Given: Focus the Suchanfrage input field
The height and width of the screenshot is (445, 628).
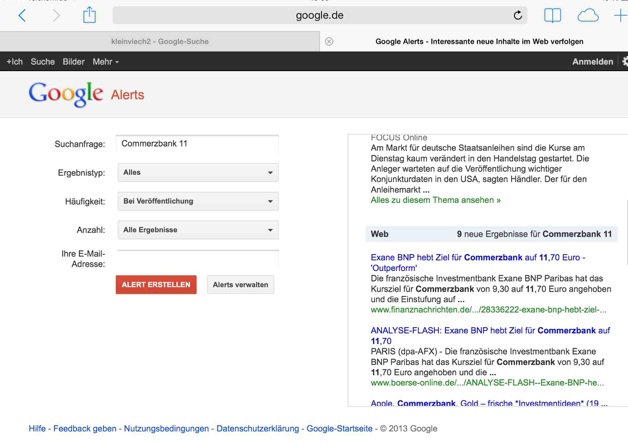Looking at the screenshot, I should [x=197, y=144].
